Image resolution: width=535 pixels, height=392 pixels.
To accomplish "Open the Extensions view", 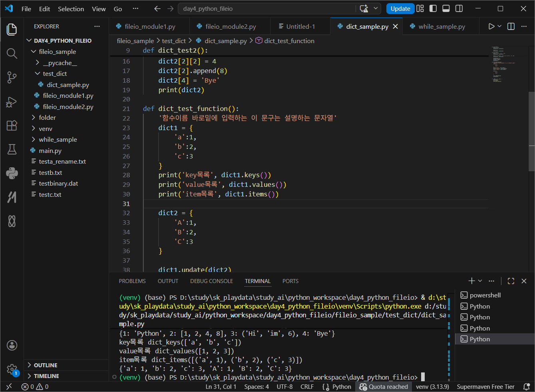I will coord(12,125).
